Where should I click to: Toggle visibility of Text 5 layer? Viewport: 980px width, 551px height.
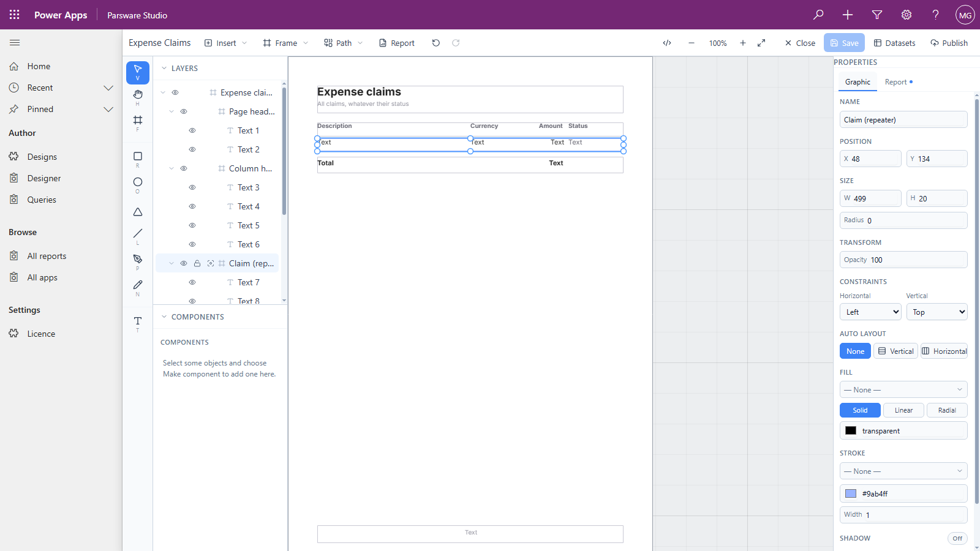(x=192, y=225)
